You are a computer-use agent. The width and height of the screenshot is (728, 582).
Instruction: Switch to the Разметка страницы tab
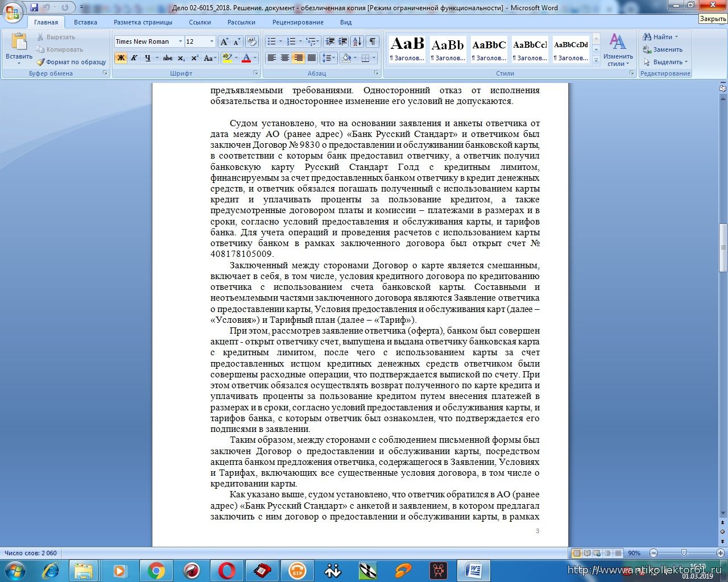pyautogui.click(x=143, y=22)
